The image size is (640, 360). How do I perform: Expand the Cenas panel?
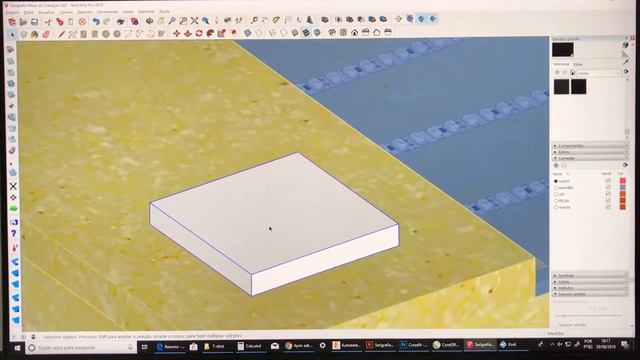(x=590, y=282)
